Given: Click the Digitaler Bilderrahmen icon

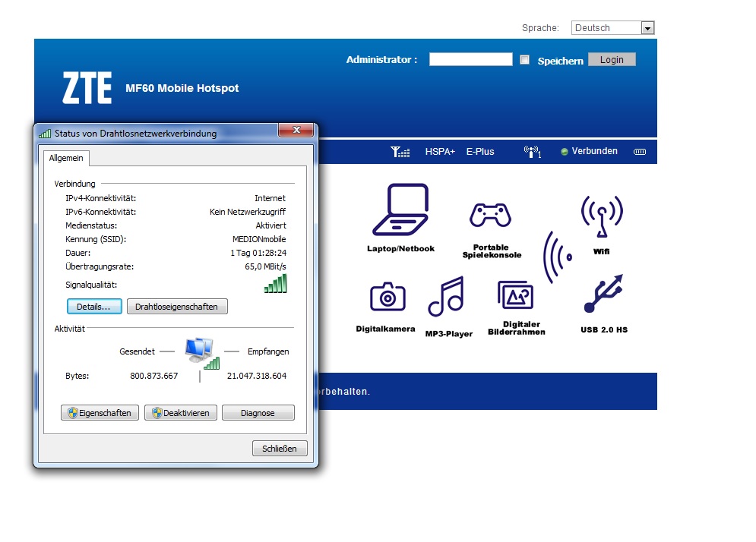Looking at the screenshot, I should tap(516, 295).
